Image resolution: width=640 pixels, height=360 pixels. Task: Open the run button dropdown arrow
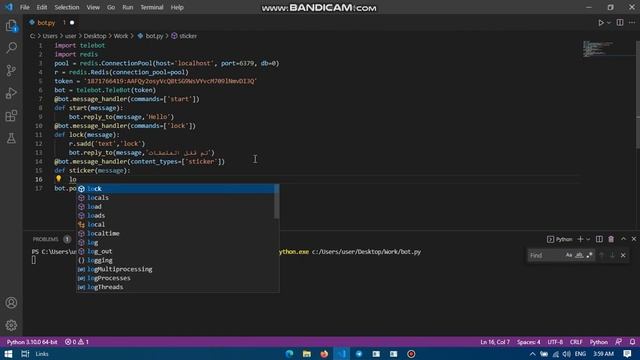609,23
